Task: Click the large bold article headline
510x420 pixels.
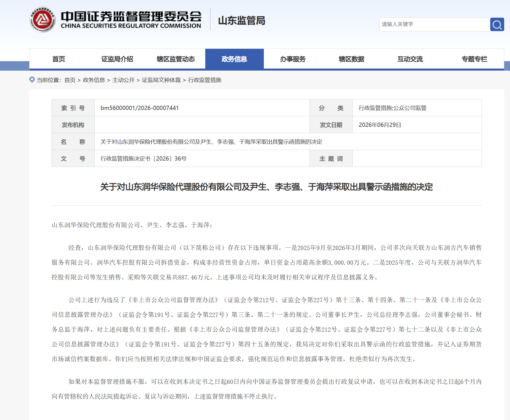Action: 266,187
